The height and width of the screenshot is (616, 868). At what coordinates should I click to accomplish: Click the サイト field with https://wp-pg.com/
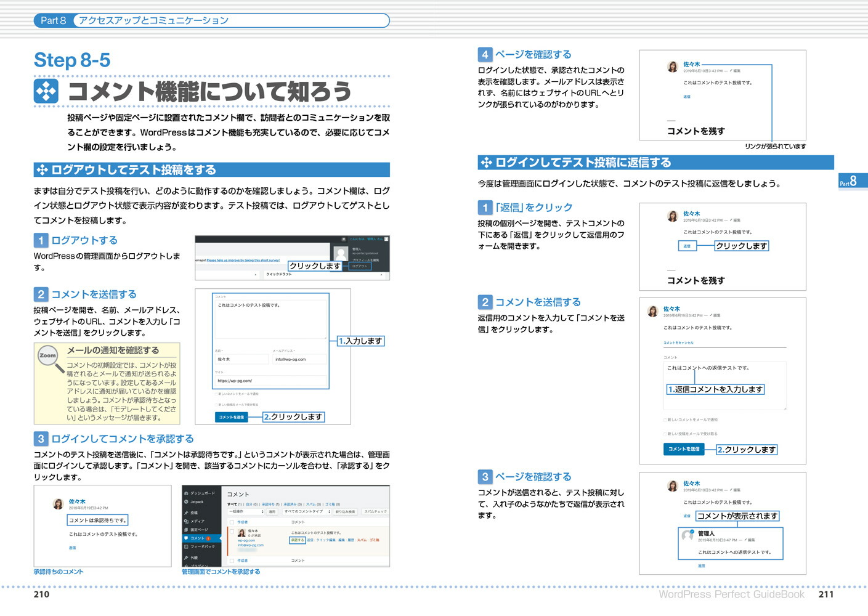pyautogui.click(x=270, y=381)
